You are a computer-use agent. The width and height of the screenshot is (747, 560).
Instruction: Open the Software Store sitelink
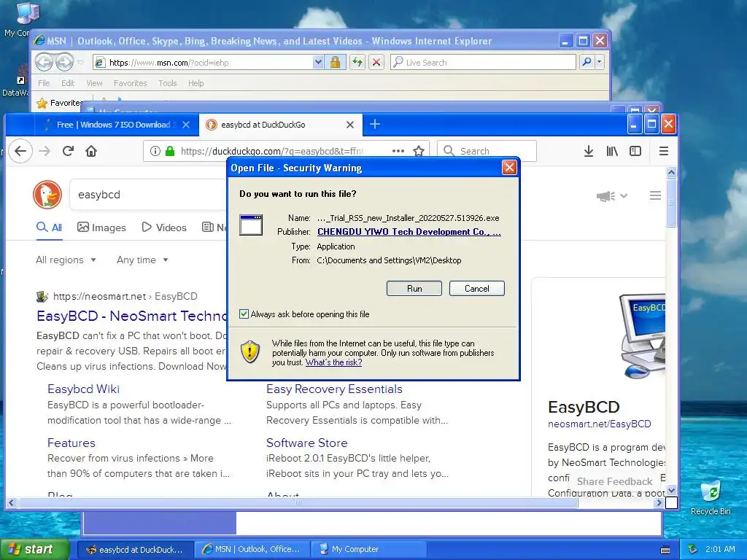[307, 443]
